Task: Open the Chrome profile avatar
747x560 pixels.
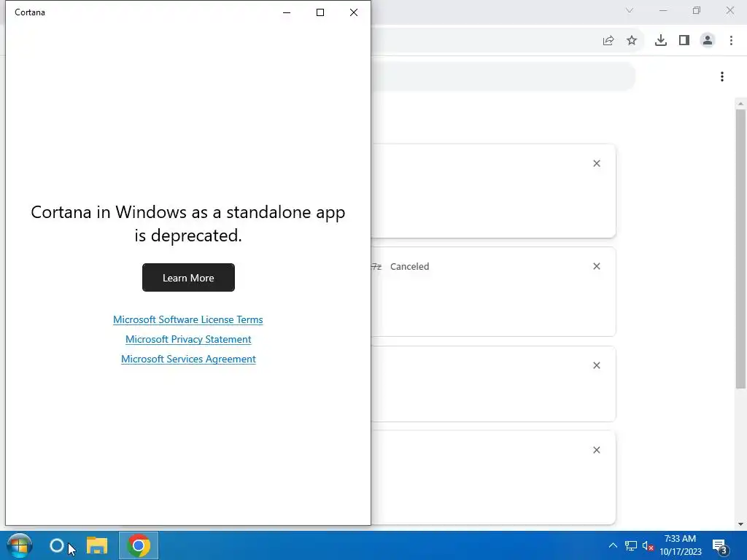Action: (708, 41)
